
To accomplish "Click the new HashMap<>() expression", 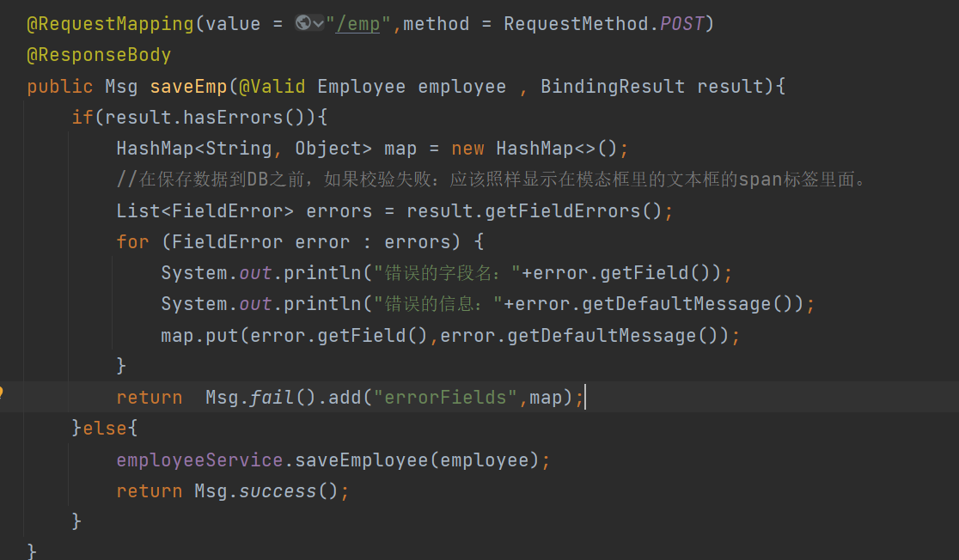I will tap(534, 149).
